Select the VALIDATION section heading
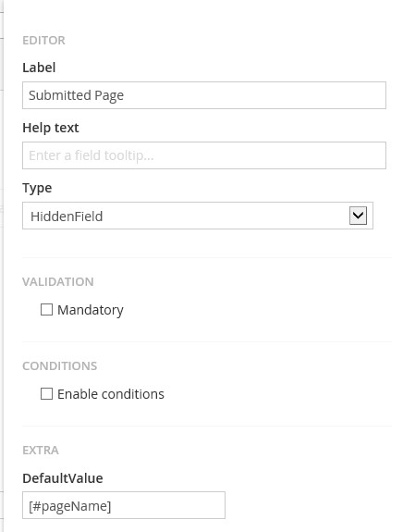 [58, 282]
